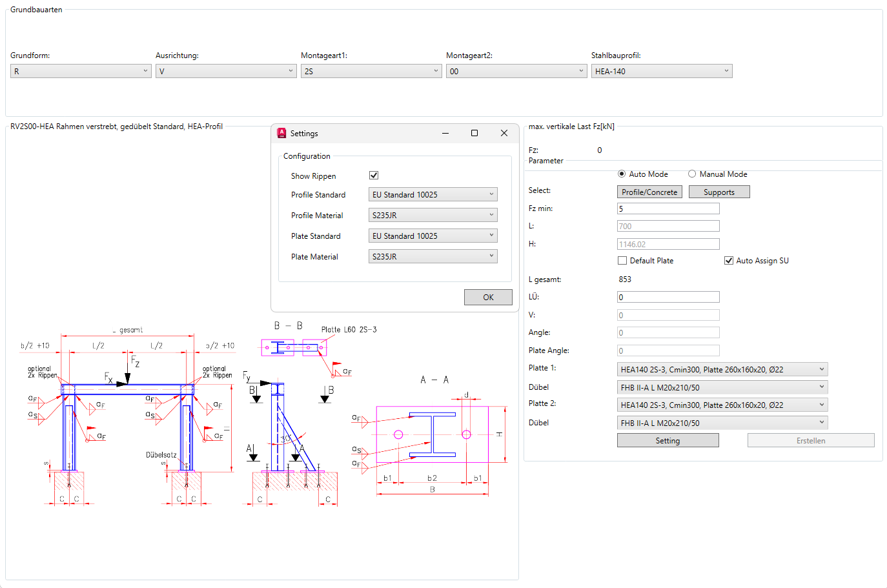Open the Dübel dropdown under Platte 1
887x588 pixels.
(x=722, y=387)
